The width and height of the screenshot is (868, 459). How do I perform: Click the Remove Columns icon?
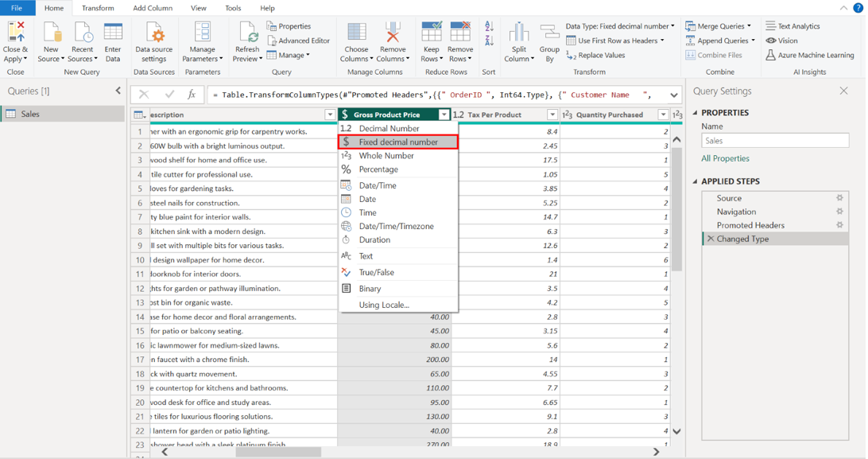click(392, 33)
